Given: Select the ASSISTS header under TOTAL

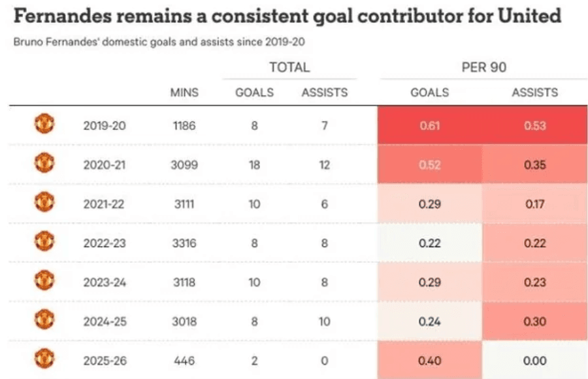Looking at the screenshot, I should pyautogui.click(x=325, y=93).
